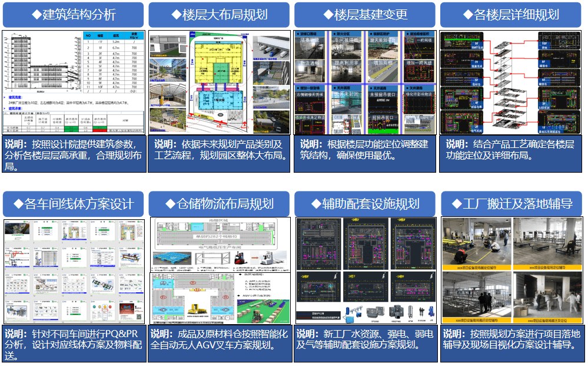The image size is (588, 366).
Task: Open the building elevation and floor table image
Action: pyautogui.click(x=73, y=83)
